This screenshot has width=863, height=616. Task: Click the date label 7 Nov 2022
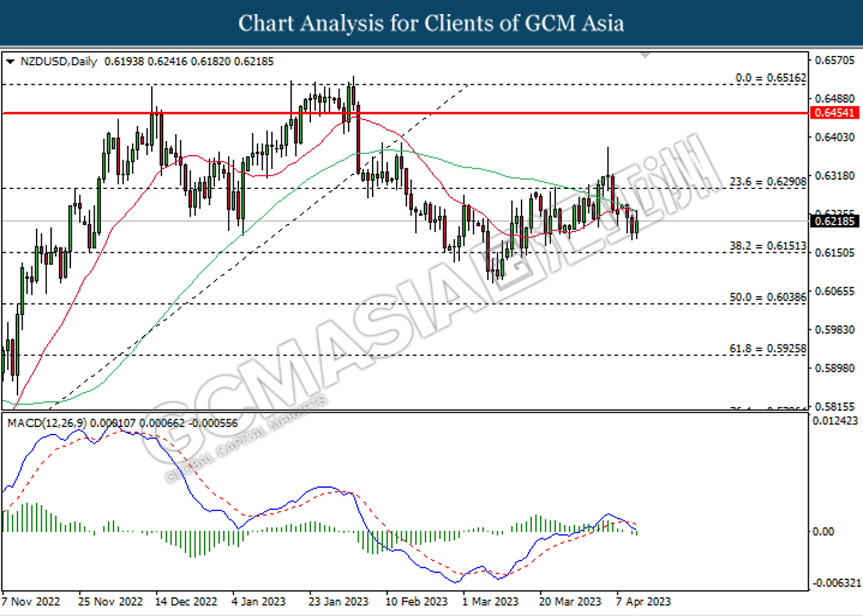coord(30,602)
